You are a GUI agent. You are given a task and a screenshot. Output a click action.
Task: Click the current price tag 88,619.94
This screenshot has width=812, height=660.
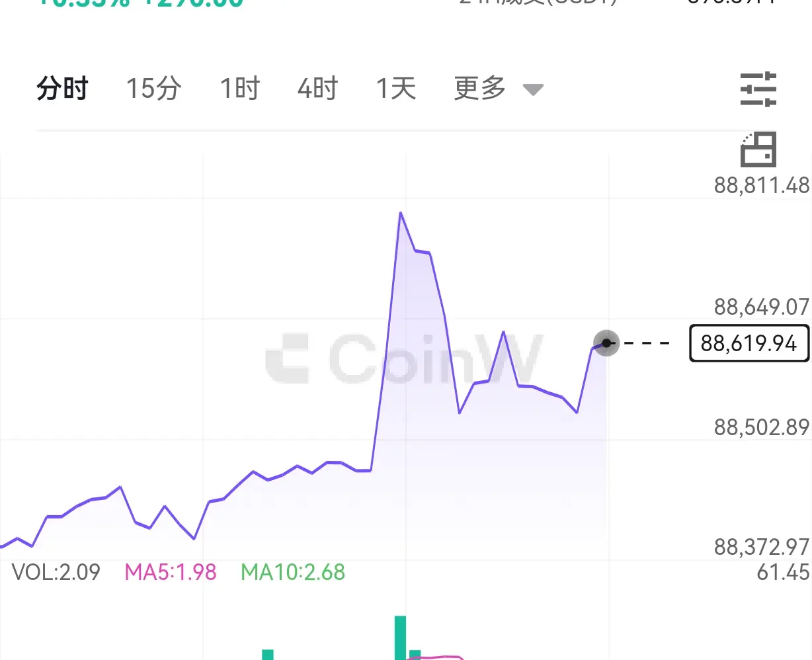749,343
